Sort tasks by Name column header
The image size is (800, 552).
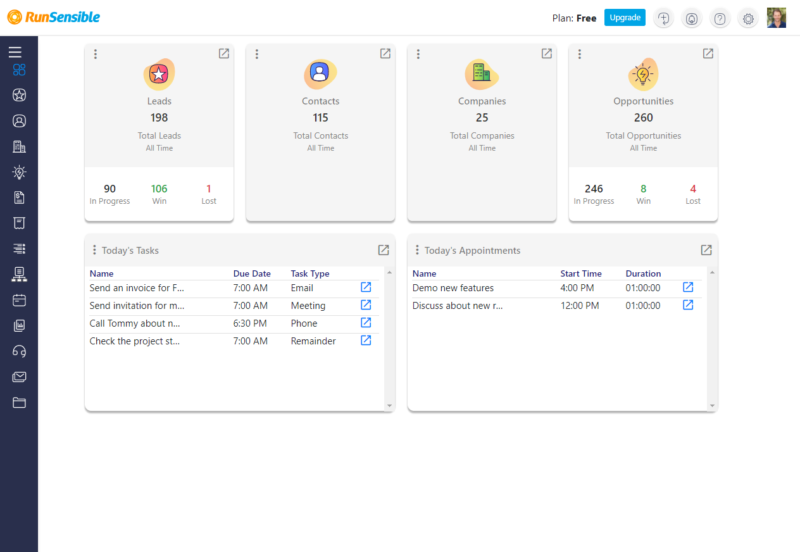102,273
